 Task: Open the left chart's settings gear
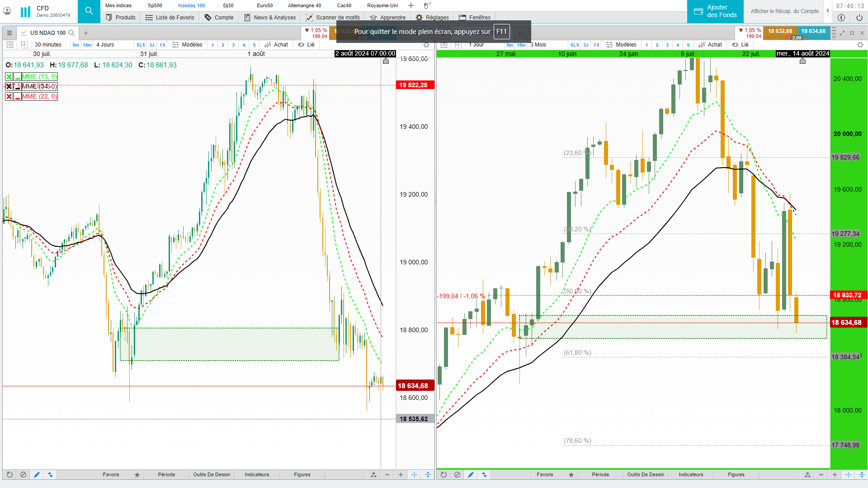426,45
